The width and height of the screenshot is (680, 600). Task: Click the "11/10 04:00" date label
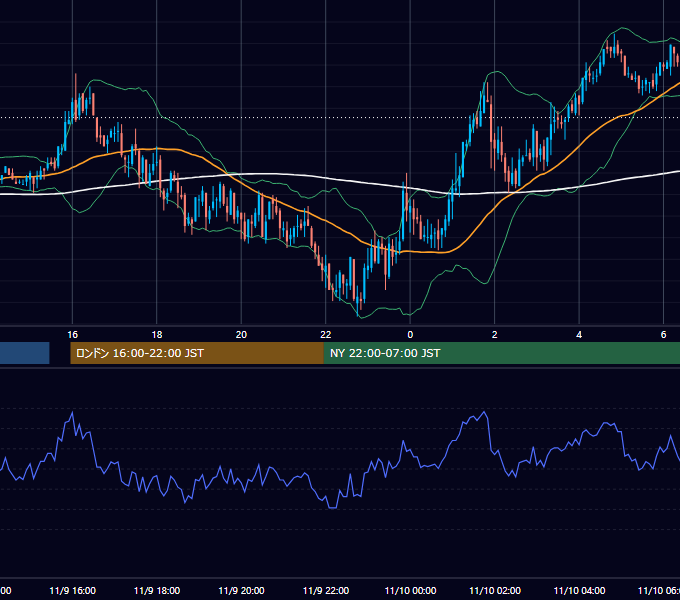tap(579, 590)
